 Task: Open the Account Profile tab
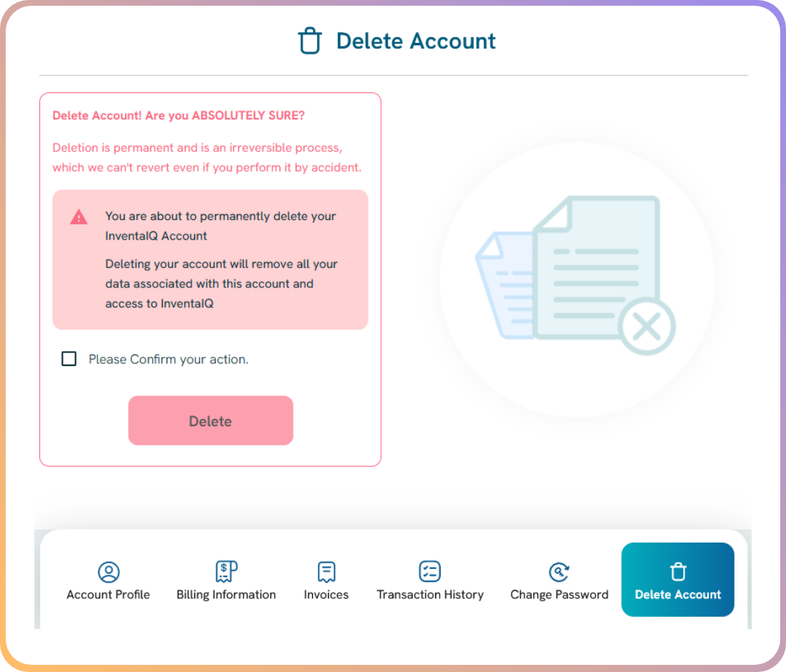(108, 594)
